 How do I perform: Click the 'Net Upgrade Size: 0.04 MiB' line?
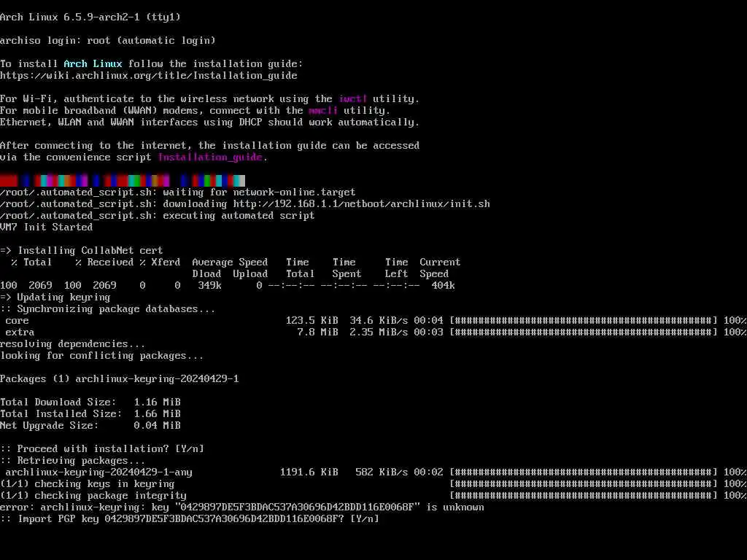pyautogui.click(x=90, y=426)
